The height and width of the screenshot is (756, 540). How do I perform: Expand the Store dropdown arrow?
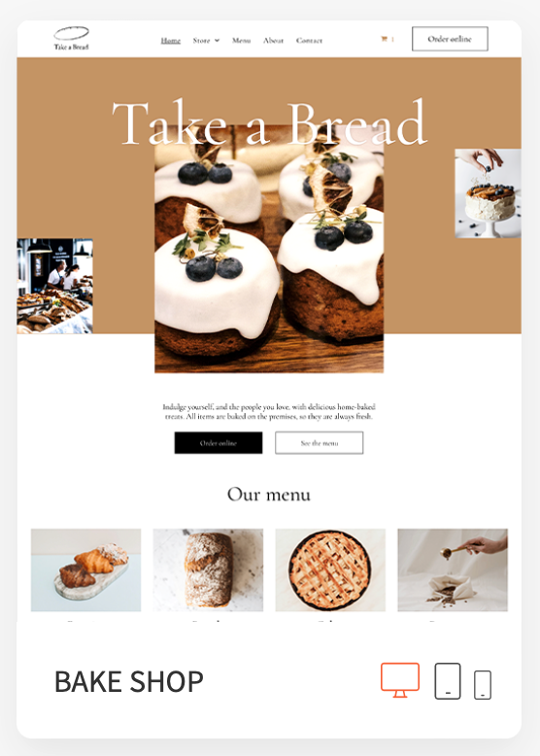pos(218,41)
